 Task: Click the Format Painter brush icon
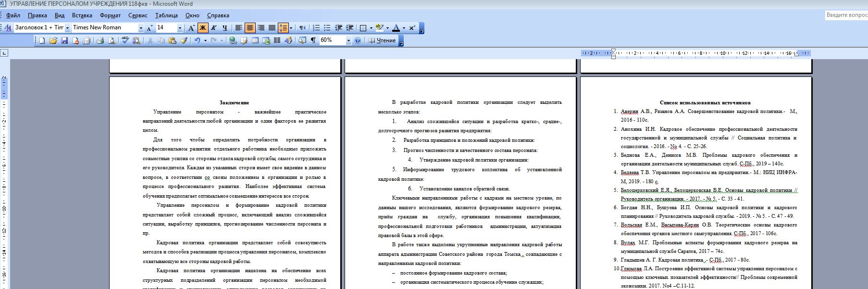pyautogui.click(x=184, y=41)
